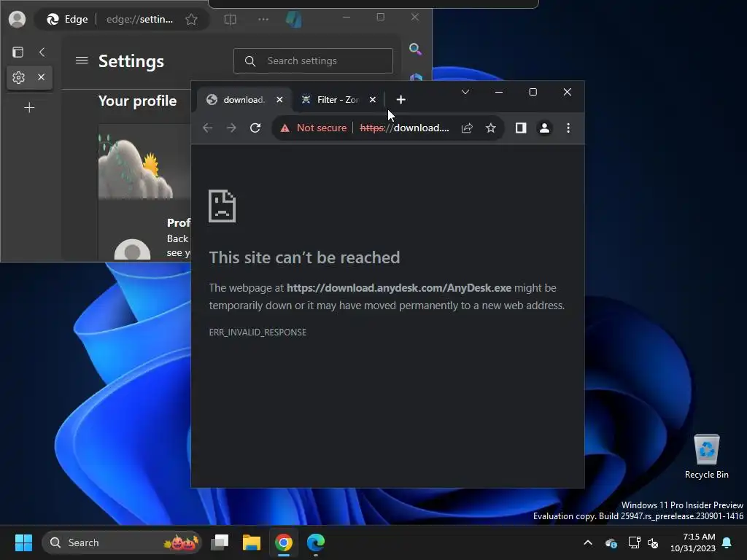The height and width of the screenshot is (560, 747).
Task: Open the OneDrive tray icon
Action: 611,542
